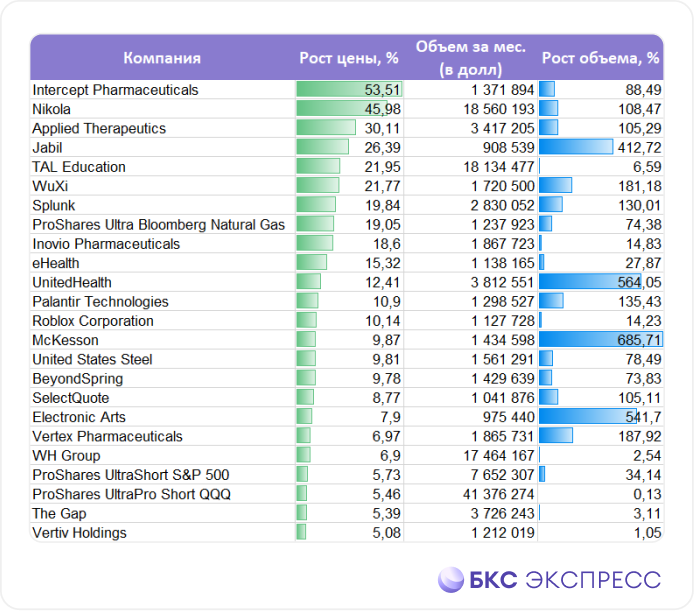Screen dimensions: 694x611
Task: Click monthly volume value 3 417 205
Action: click(503, 128)
